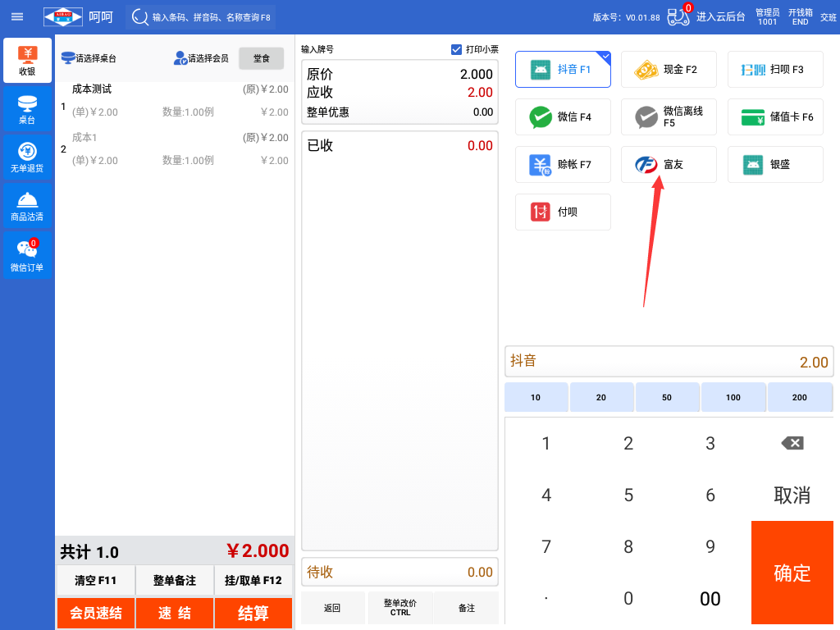
Task: Click quick amount 20 button
Action: [x=601, y=397]
